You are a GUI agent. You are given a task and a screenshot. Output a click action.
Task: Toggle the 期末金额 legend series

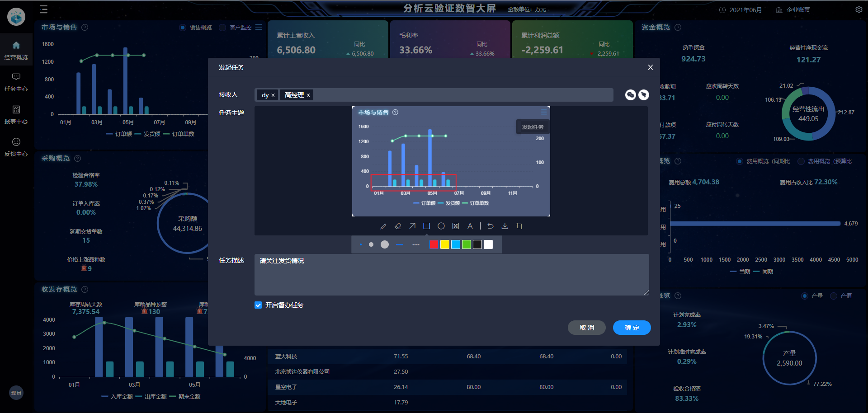tap(185, 397)
